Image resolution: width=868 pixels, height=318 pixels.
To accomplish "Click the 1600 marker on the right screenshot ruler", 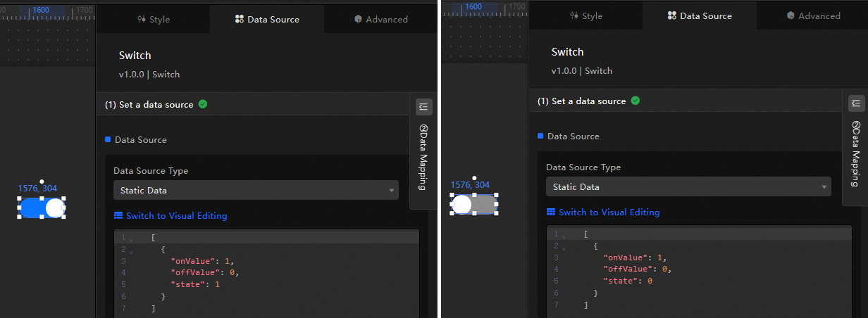I will [x=473, y=6].
